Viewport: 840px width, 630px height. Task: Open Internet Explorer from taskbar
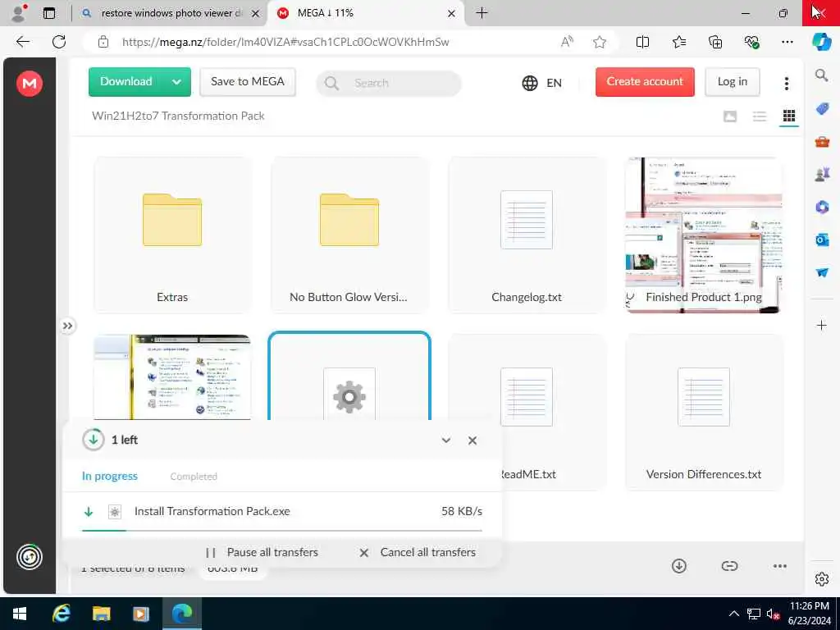(x=61, y=614)
